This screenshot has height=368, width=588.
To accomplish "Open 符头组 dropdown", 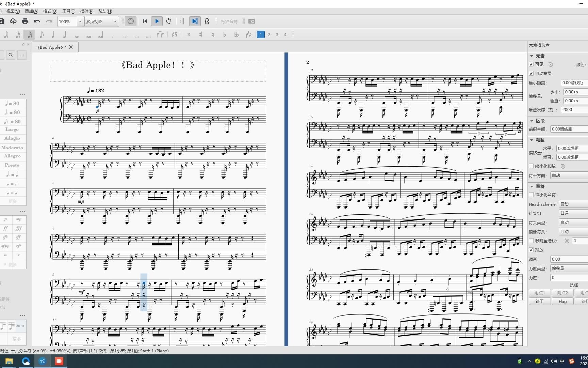I will click(573, 213).
